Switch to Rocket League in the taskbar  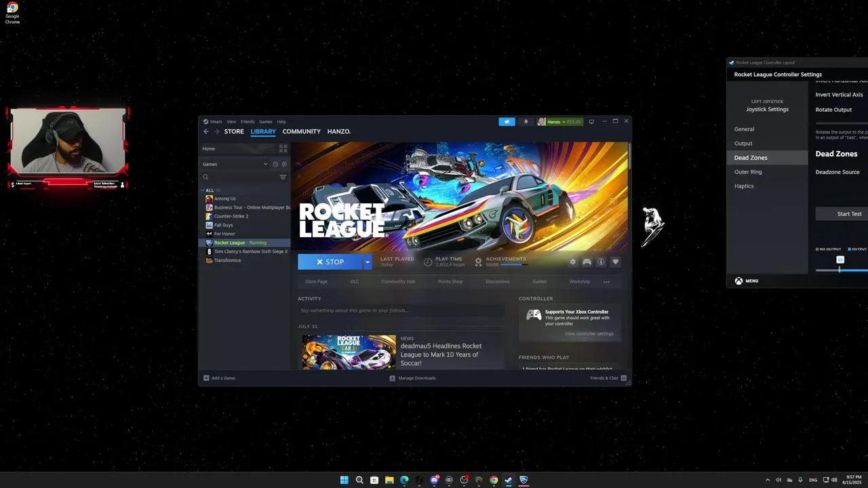click(x=524, y=480)
